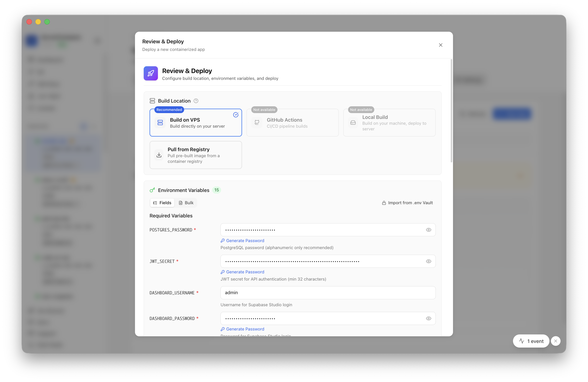Focus the DASHBOARD_PASSWORD input field
The image size is (588, 382).
[328, 318]
